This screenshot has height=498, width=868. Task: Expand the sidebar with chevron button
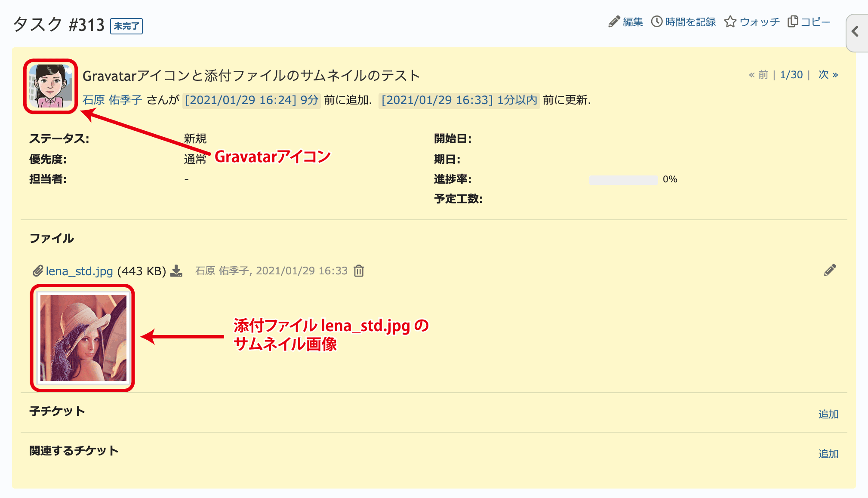[x=857, y=33]
